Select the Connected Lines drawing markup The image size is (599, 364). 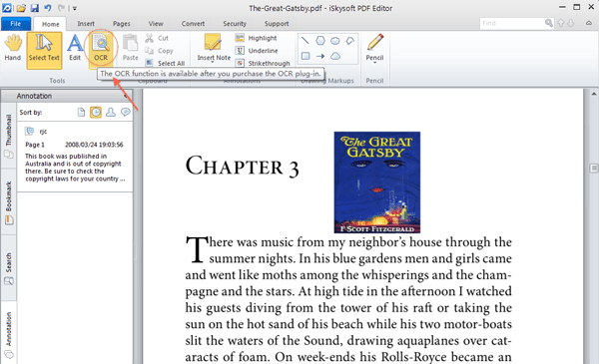350,41
